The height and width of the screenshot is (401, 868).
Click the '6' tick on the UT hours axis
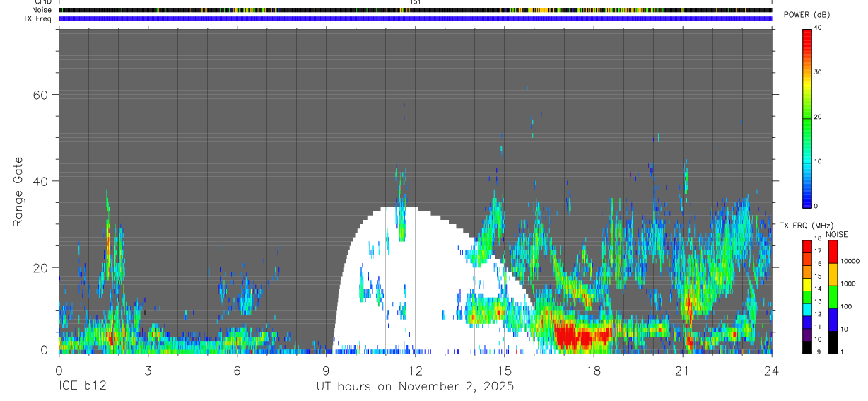(x=237, y=371)
